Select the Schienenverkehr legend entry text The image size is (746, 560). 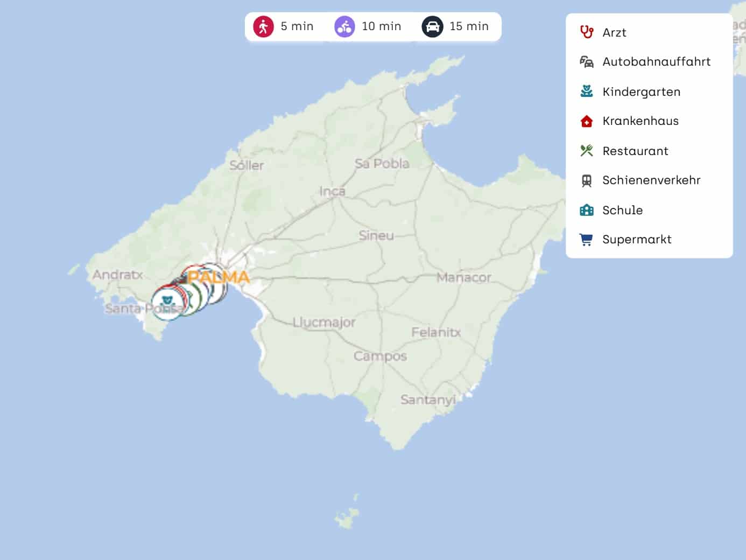point(651,180)
